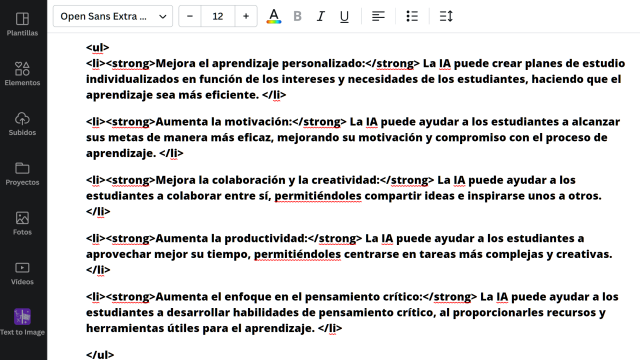Open the Proyectos folder panel
This screenshot has width=640, height=360.
pos(22,173)
